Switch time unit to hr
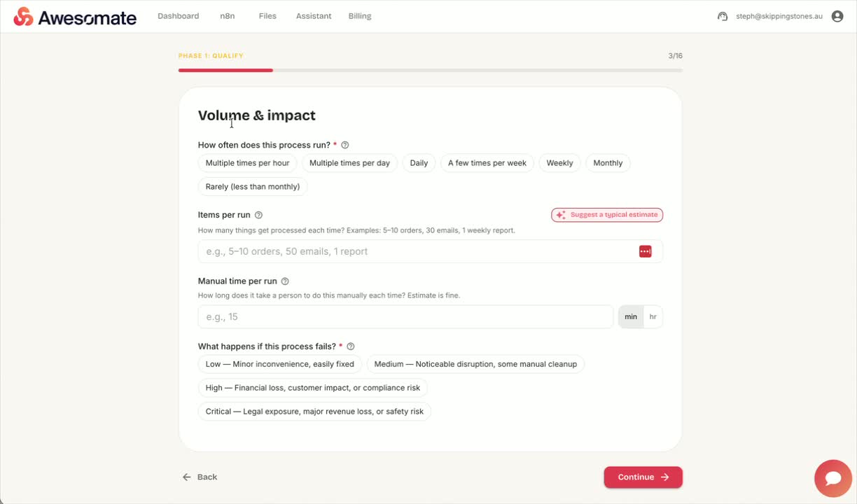 [x=653, y=317]
